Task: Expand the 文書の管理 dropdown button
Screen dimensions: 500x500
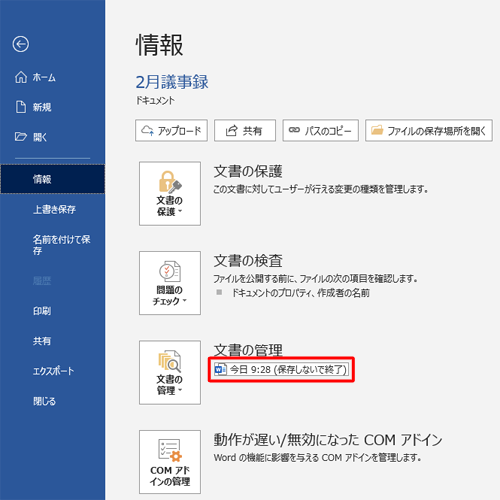Action: [170, 372]
